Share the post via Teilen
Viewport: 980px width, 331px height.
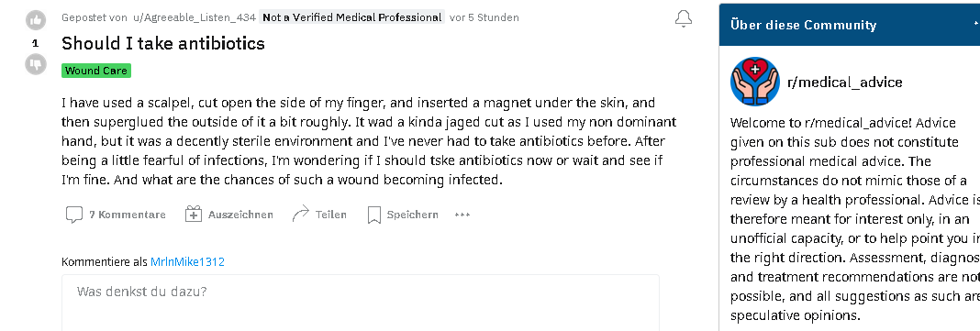point(319,215)
